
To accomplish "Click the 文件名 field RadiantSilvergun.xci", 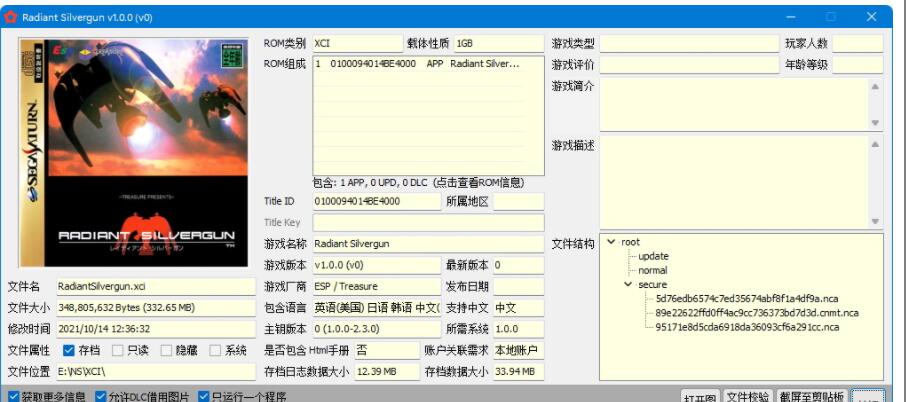I will point(156,286).
